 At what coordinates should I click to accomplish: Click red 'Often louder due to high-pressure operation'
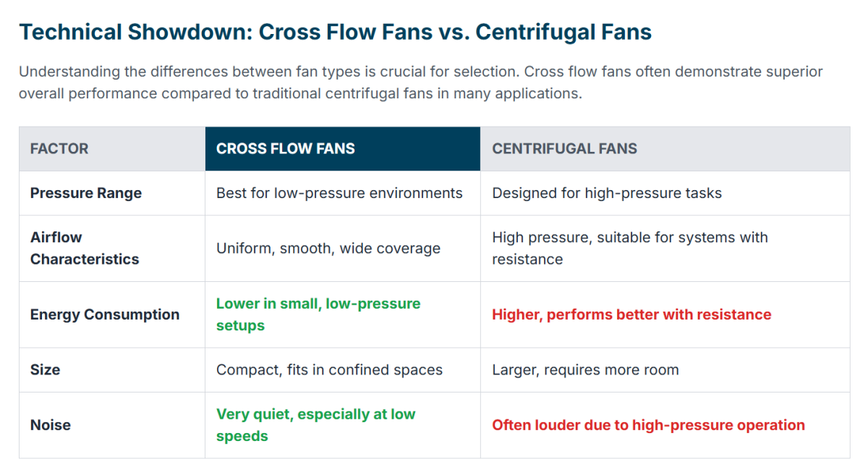point(648,425)
